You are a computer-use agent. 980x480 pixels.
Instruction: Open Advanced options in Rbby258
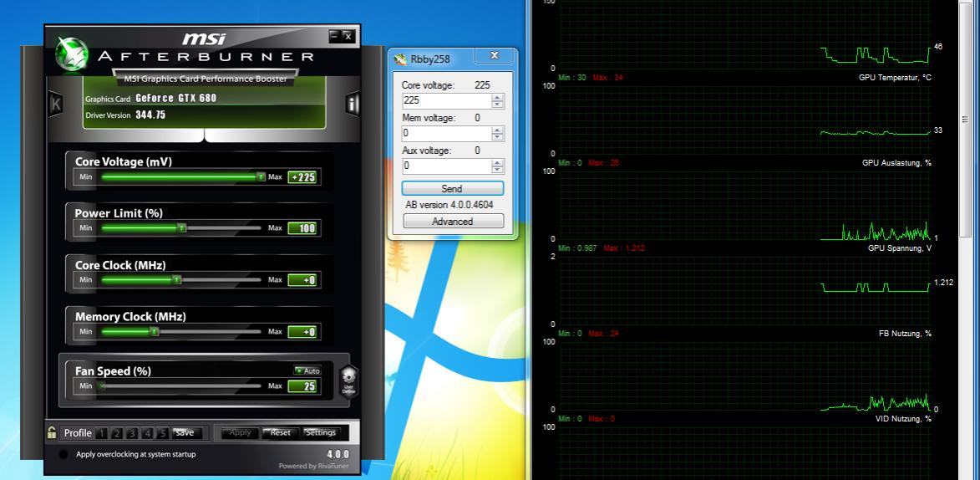453,221
